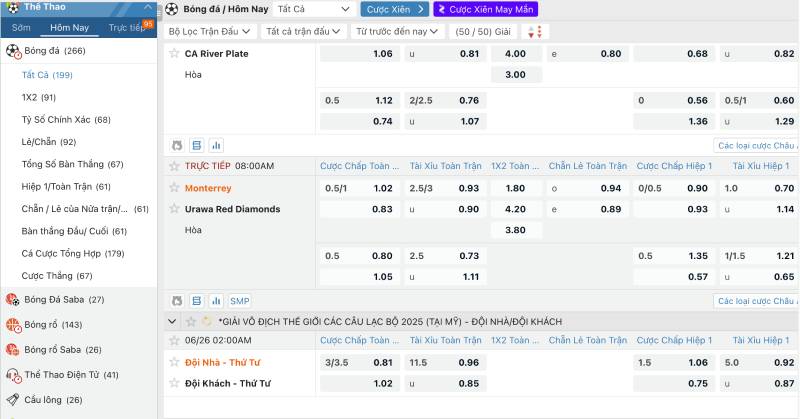Toggle favorite star for Monterrey
Screen dimensions: 800x419
pyautogui.click(x=174, y=188)
